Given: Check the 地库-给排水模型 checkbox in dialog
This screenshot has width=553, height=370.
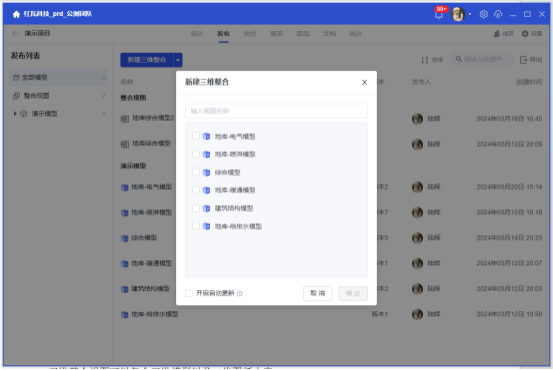Looking at the screenshot, I should coord(196,226).
